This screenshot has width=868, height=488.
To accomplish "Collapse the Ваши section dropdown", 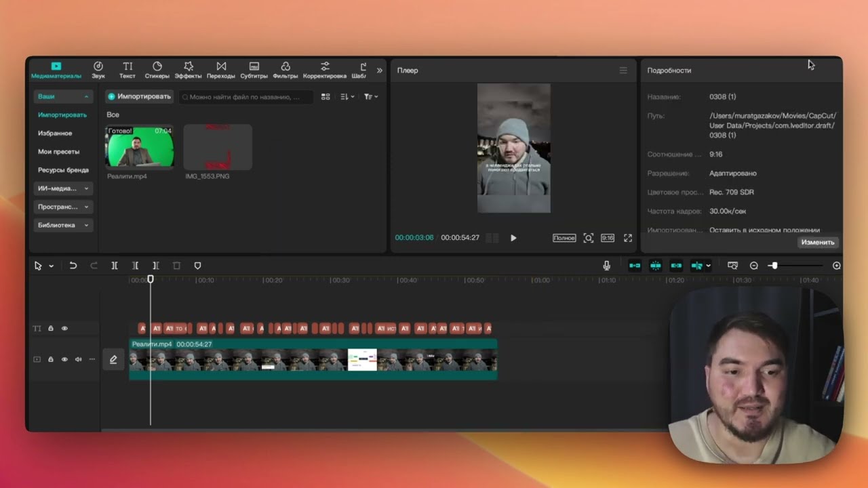I will [x=63, y=97].
